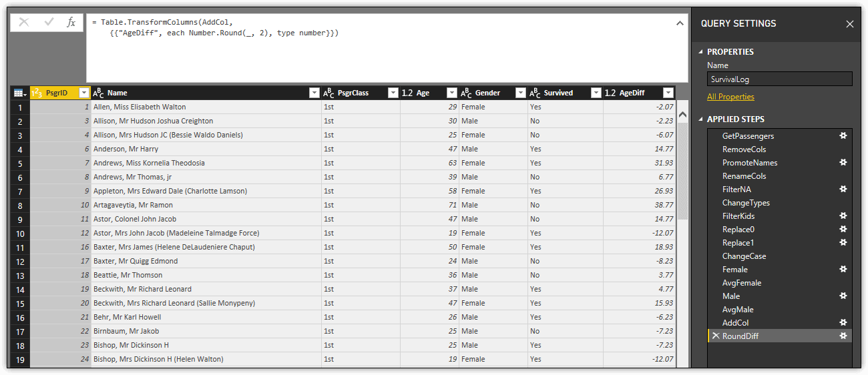Click the ABC data type icon on the Name column

[x=98, y=93]
